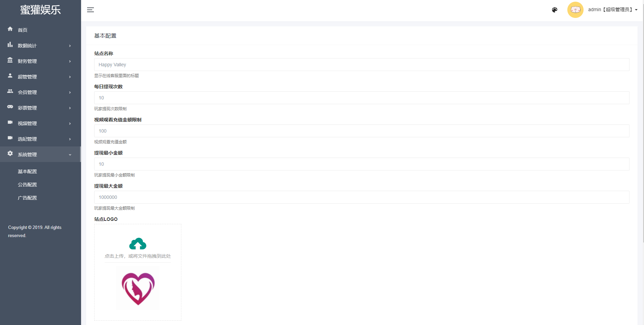The image size is (644, 325).
Task: Collapse the 系统管理 menu chevron
Action: point(70,155)
